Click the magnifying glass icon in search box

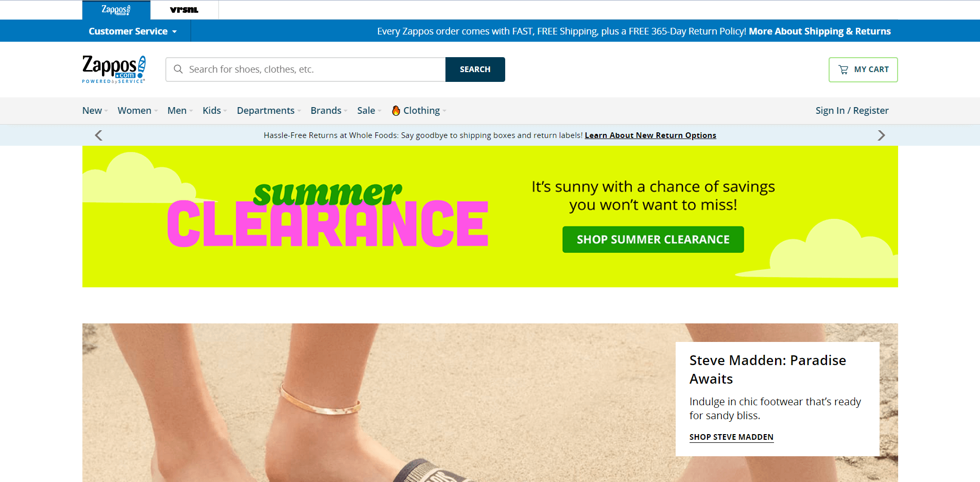pyautogui.click(x=178, y=69)
